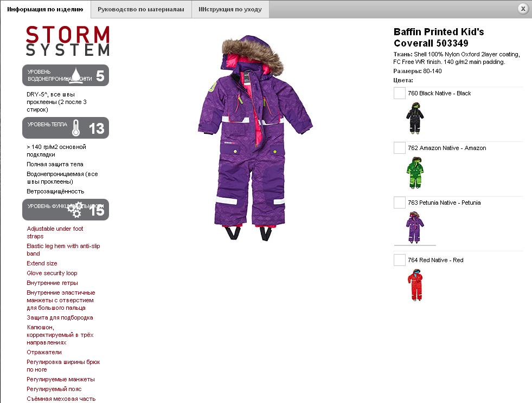Select the green Amazon coverall thumbnail
The height and width of the screenshot is (403, 532).
[x=415, y=173]
